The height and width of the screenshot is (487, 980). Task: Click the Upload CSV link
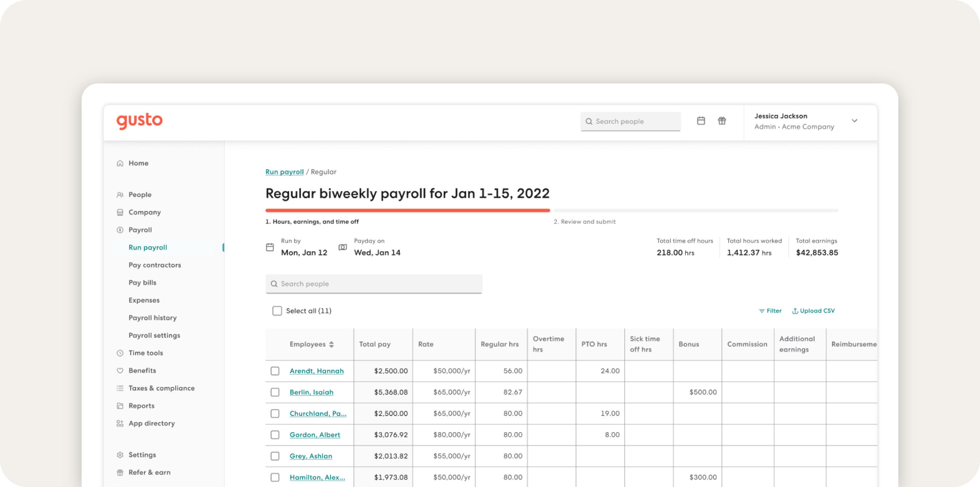click(x=813, y=311)
